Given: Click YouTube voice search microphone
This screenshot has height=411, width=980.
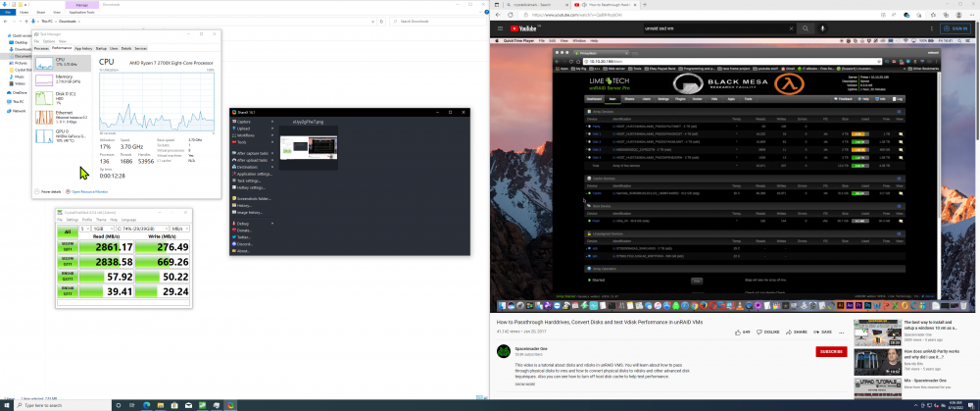Looking at the screenshot, I should pyautogui.click(x=823, y=28).
